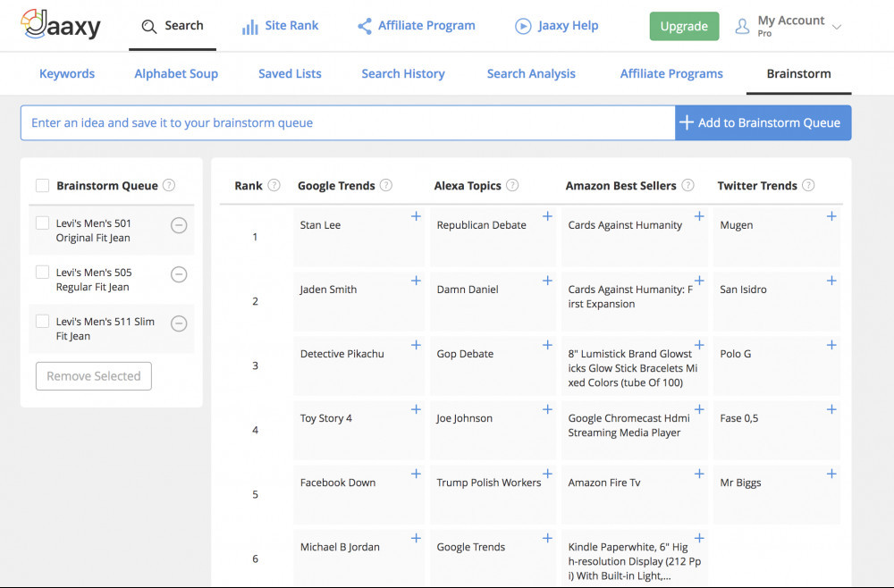
Task: Open Alexa Topics help icon
Action: (512, 185)
